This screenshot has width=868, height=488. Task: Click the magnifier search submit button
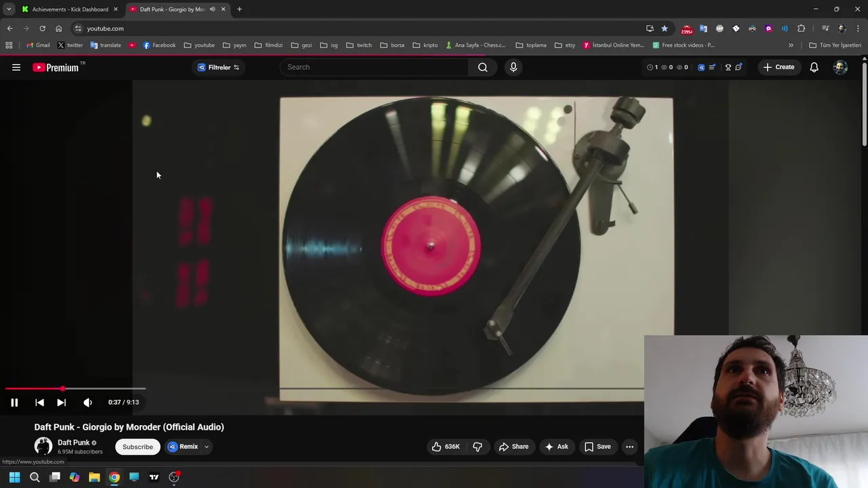click(x=483, y=67)
